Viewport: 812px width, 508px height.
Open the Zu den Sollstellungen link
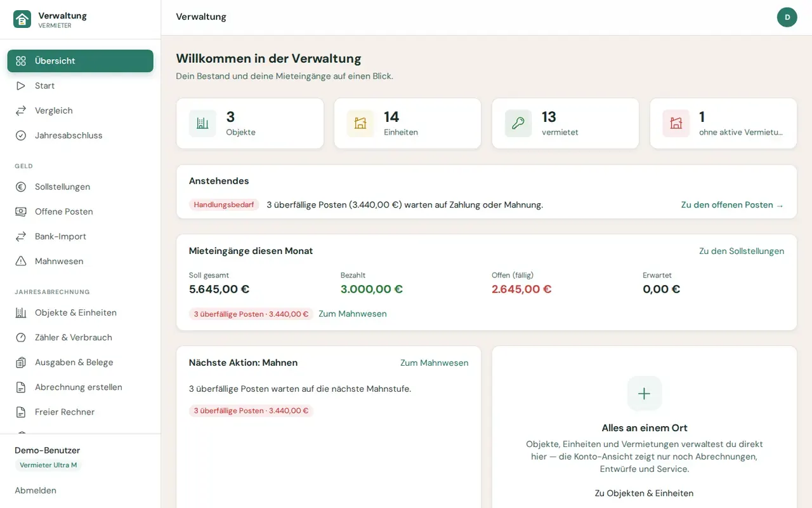point(742,251)
